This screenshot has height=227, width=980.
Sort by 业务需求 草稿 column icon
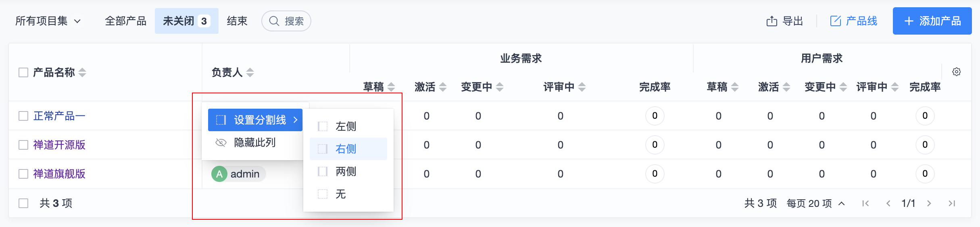coord(391,87)
